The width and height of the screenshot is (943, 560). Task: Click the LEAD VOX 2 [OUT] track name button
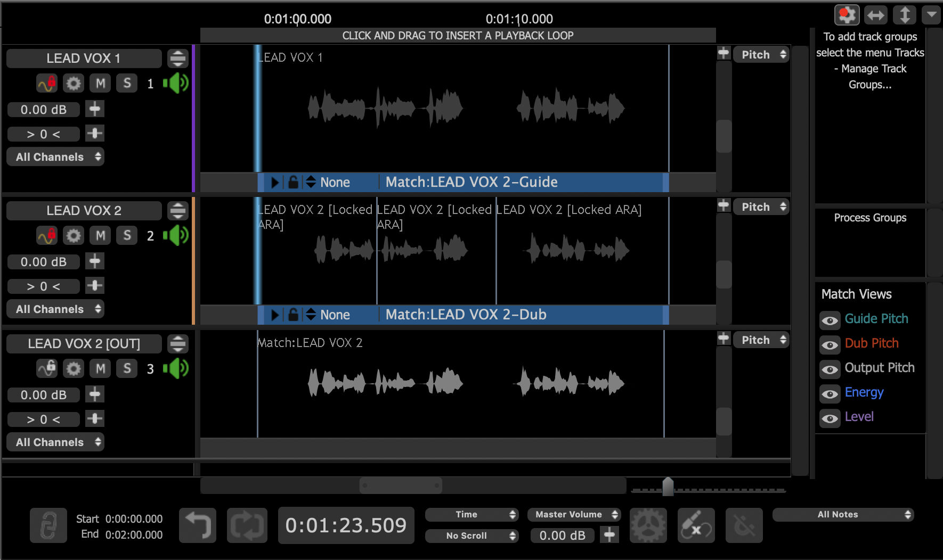pos(84,344)
